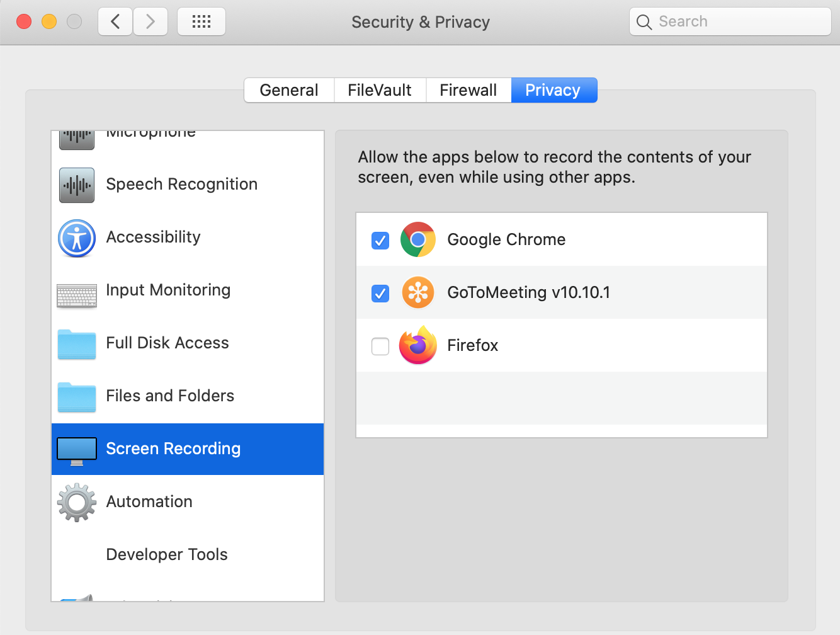Image resolution: width=840 pixels, height=635 pixels.
Task: Switch to the Firewall tab
Action: pos(468,90)
